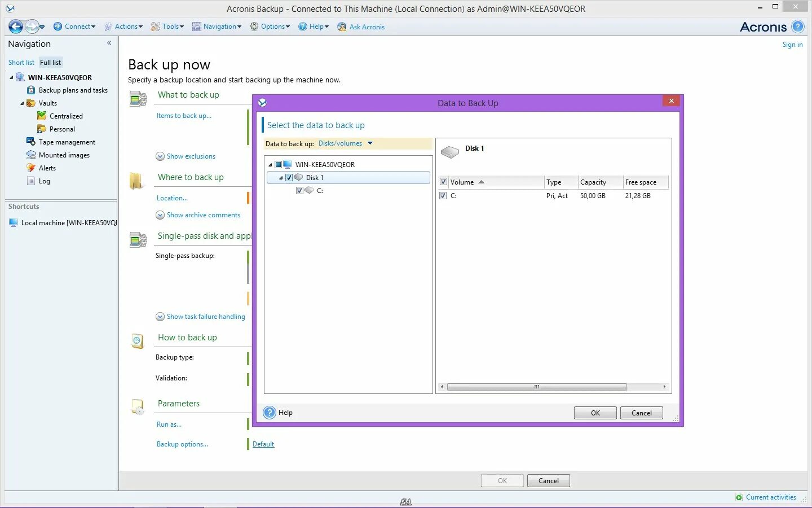The image size is (812, 508).
Task: Sort by the Type column header
Action: (x=561, y=182)
